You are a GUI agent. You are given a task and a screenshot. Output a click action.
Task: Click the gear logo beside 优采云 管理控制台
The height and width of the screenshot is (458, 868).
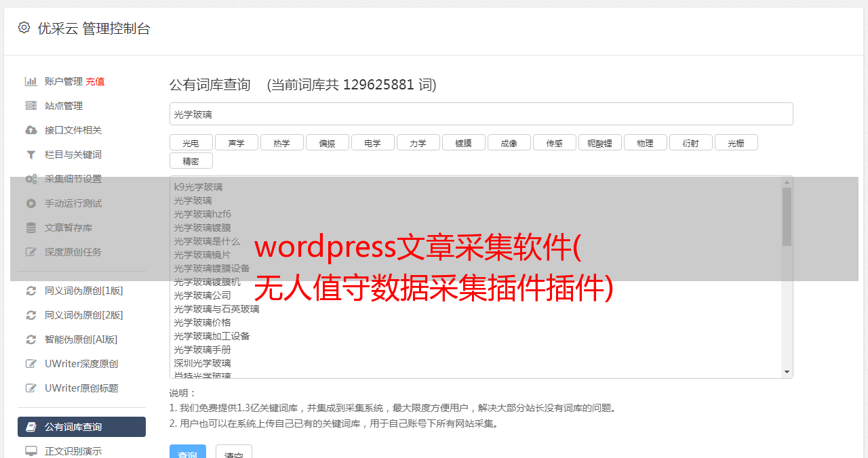pos(24,28)
